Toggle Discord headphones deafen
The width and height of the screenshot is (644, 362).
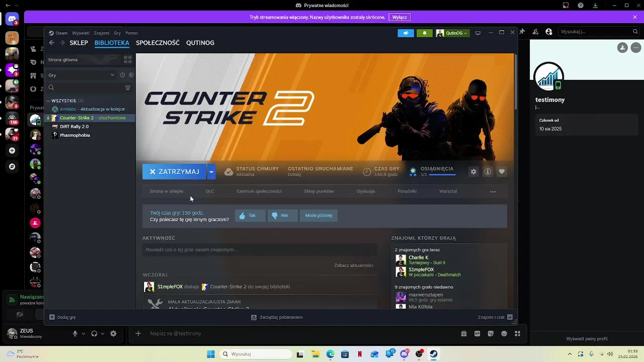94,334
